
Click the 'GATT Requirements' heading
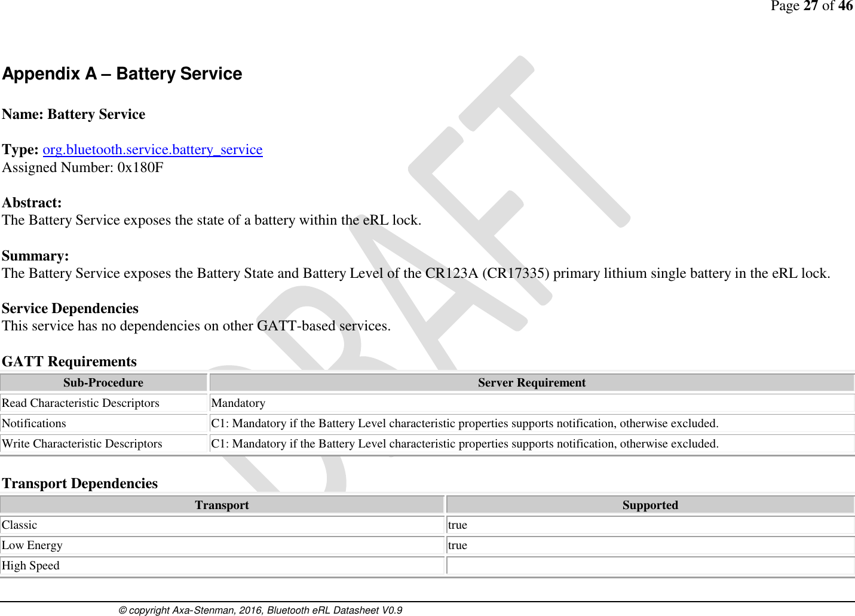[x=69, y=361]
